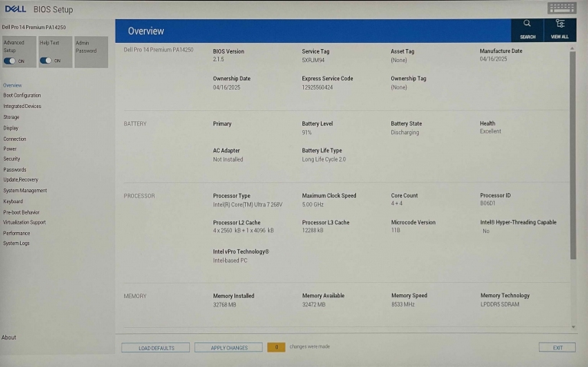
Task: Select Overview in sidebar
Action: pyautogui.click(x=12, y=85)
